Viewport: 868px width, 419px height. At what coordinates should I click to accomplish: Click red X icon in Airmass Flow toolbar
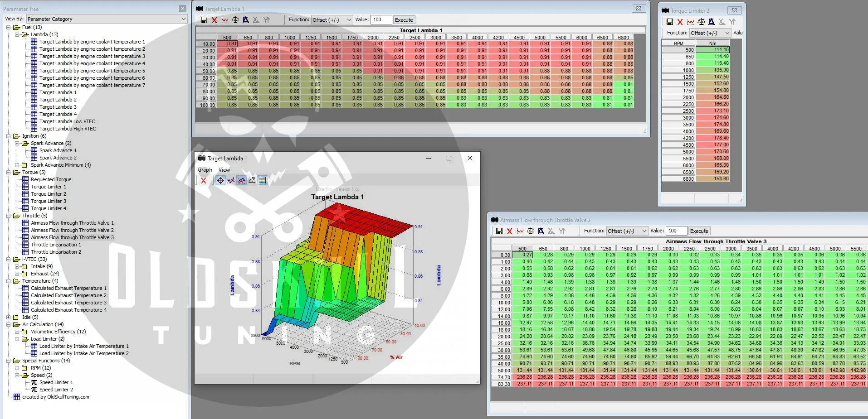[509, 231]
